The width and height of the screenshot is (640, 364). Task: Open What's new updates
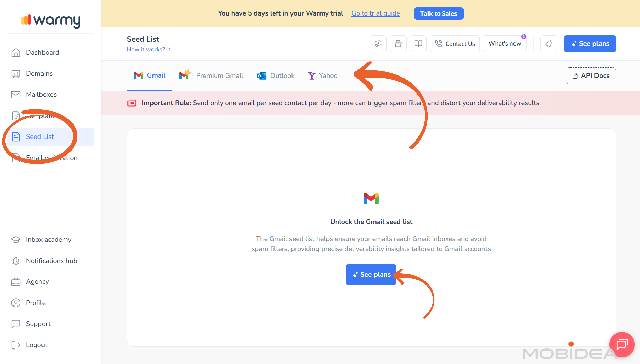coord(504,44)
